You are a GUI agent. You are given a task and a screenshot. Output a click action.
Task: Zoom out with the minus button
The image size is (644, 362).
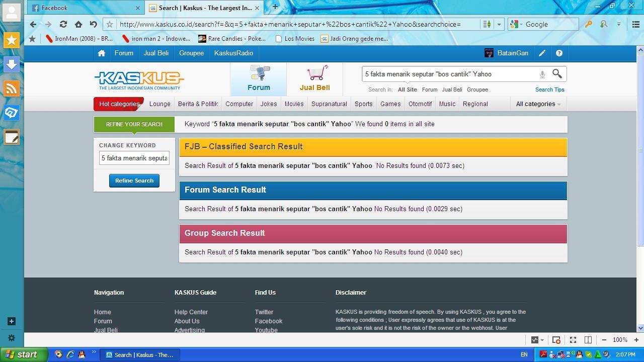[604, 340]
